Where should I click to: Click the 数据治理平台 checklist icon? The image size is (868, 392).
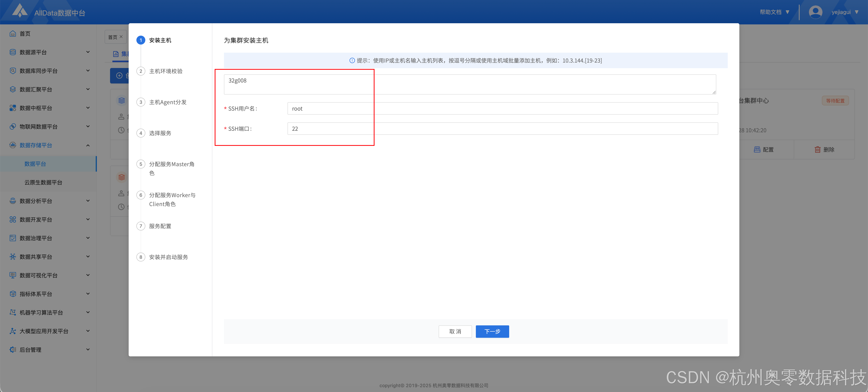(13, 238)
